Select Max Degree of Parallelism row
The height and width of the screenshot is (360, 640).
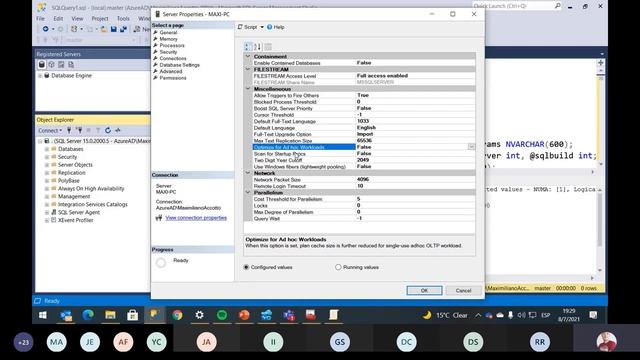pyautogui.click(x=364, y=212)
